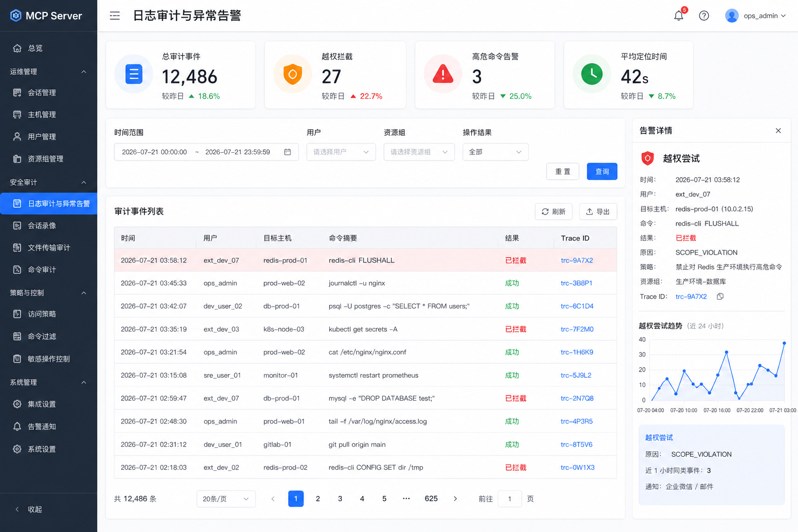Click the 会话管理 sidebar icon
Viewport: 798px width, 532px height.
coord(17,92)
